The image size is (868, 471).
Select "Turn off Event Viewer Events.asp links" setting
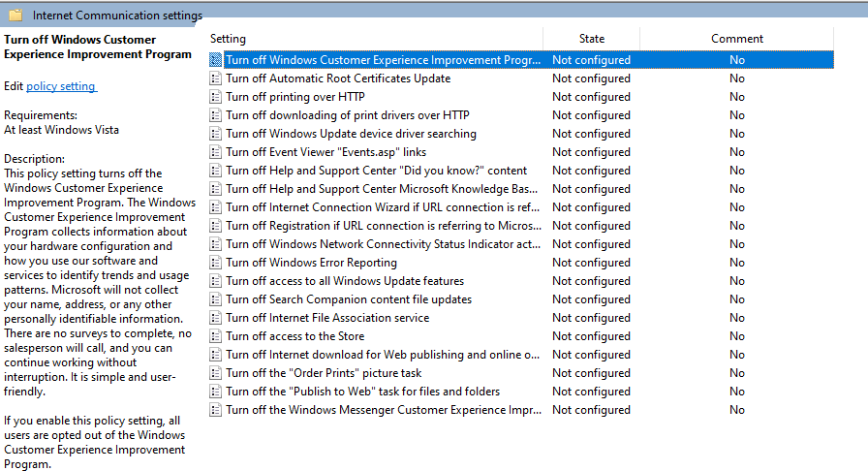(x=326, y=152)
